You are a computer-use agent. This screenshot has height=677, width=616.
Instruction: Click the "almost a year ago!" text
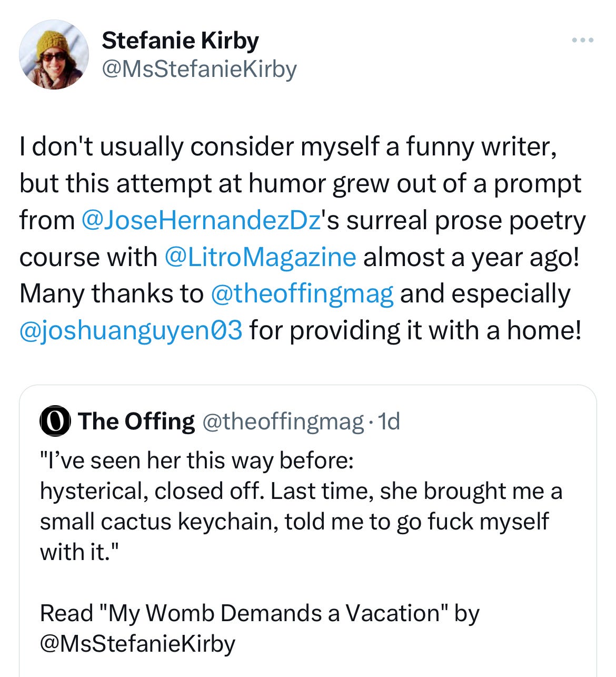[x=471, y=257]
